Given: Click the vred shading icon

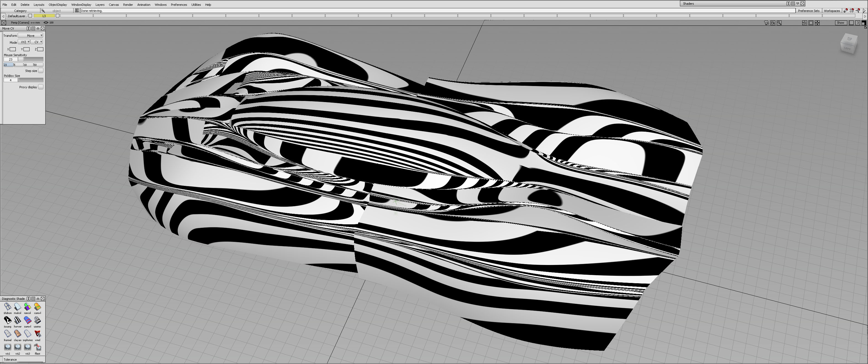Looking at the screenshot, I should click(37, 334).
